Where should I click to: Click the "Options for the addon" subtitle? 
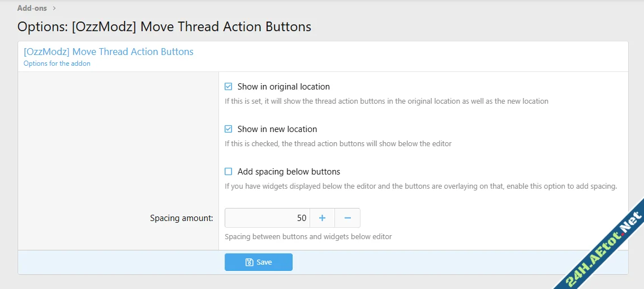tap(57, 63)
